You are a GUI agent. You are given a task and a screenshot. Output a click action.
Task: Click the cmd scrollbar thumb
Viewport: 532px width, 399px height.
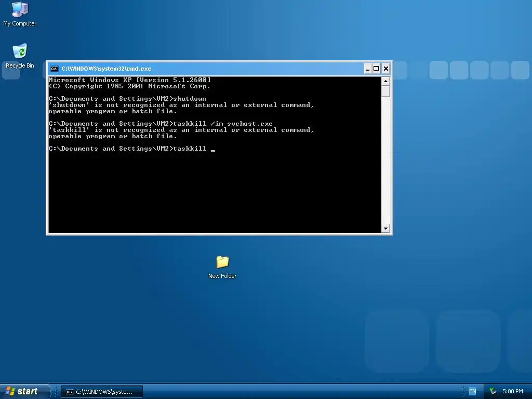pyautogui.click(x=385, y=91)
